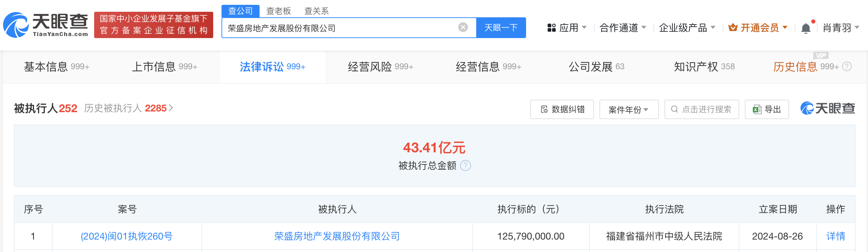This screenshot has height=252, width=868.
Task: Select the 知识产权 tab
Action: tap(704, 66)
